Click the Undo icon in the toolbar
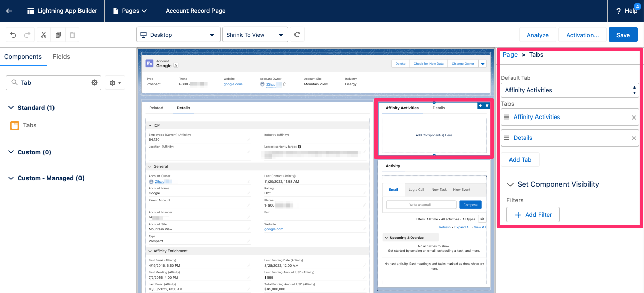644x293 pixels. pyautogui.click(x=13, y=35)
